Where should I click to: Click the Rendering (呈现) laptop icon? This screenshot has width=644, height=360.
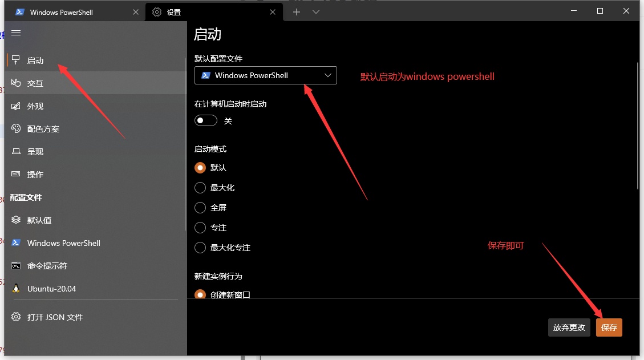click(x=16, y=151)
